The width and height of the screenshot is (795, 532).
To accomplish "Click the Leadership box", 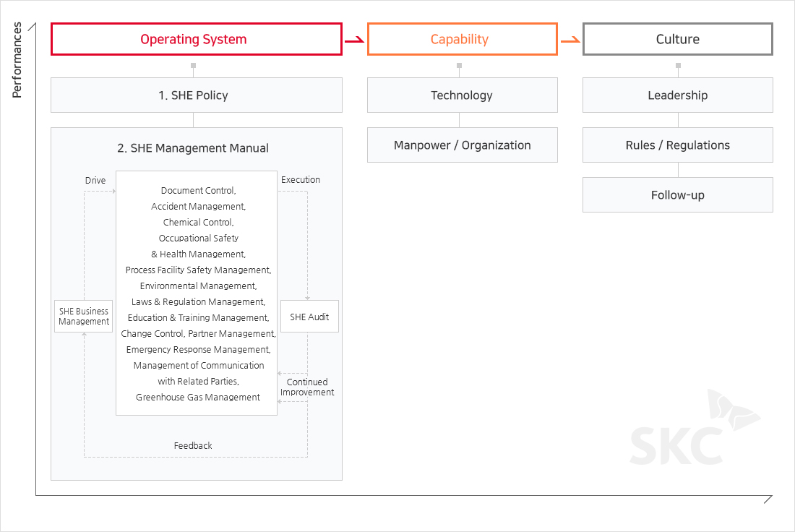I will [x=677, y=95].
